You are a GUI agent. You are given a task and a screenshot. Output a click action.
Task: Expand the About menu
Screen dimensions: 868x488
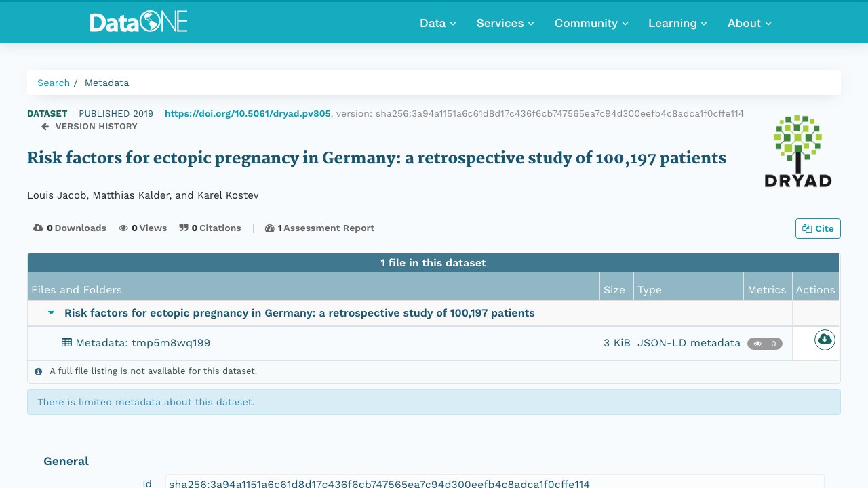point(749,23)
